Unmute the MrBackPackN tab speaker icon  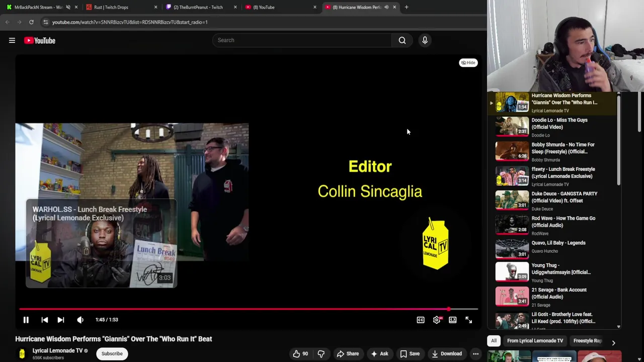[68, 7]
